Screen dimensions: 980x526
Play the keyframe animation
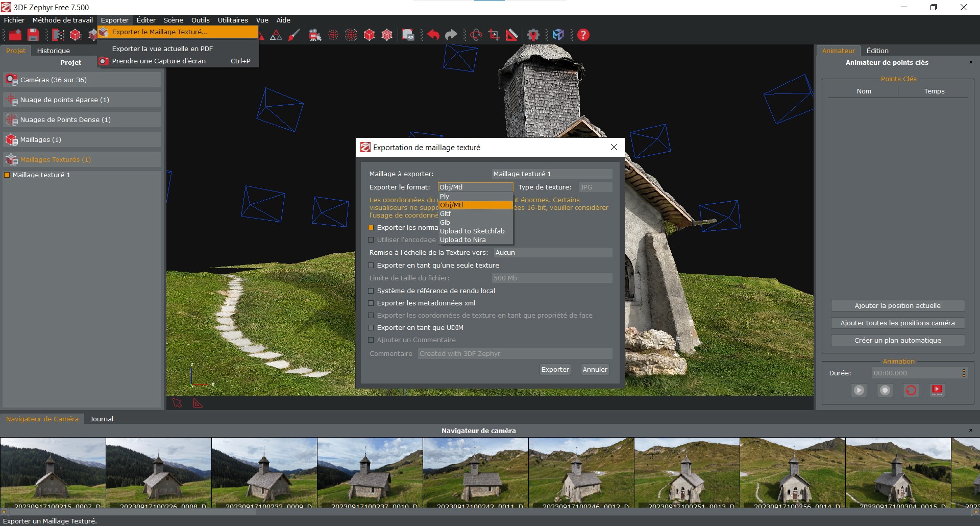[x=859, y=390]
